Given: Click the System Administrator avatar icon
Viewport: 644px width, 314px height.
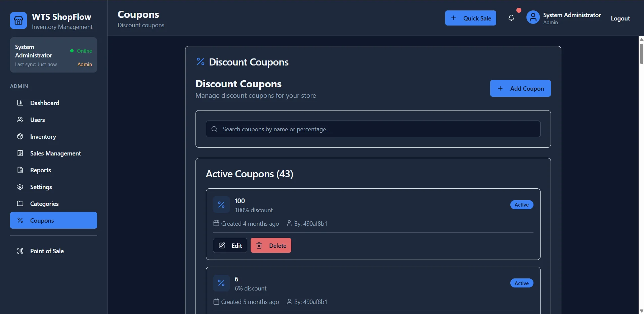Looking at the screenshot, I should pyautogui.click(x=533, y=17).
